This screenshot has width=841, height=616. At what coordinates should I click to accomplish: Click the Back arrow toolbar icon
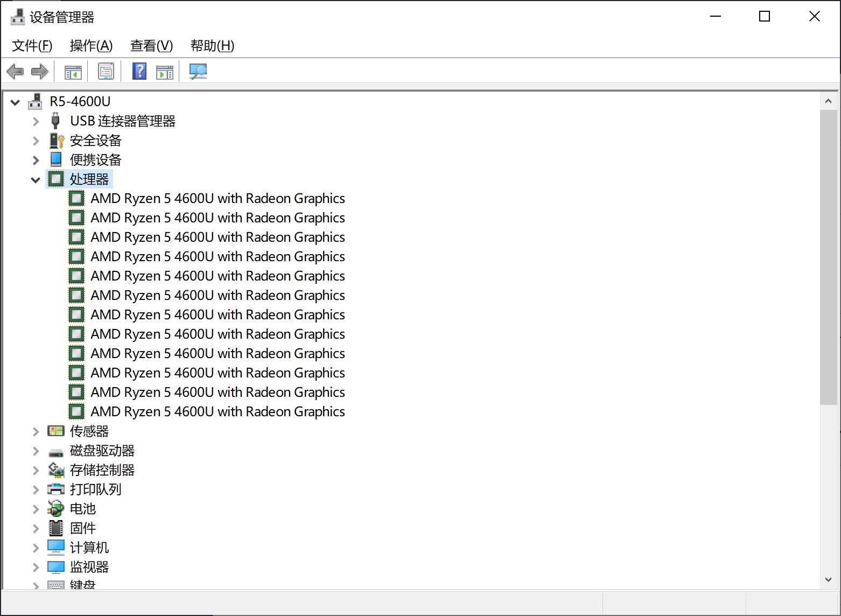pyautogui.click(x=15, y=71)
